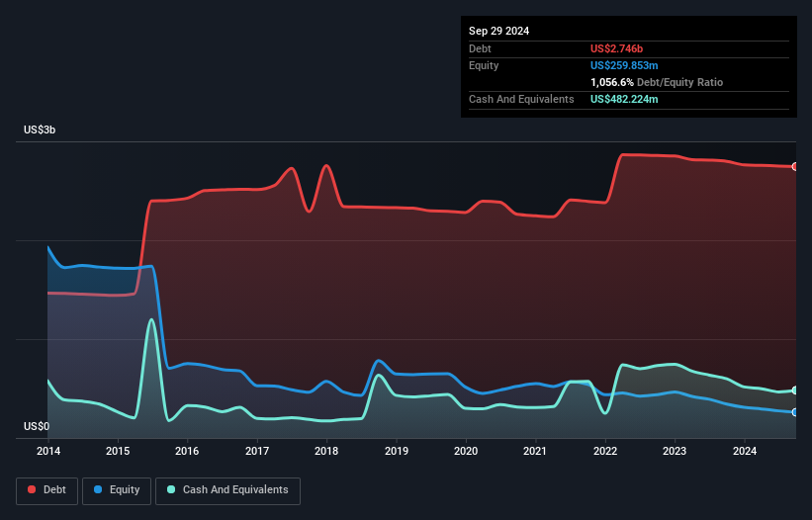The image size is (812, 520).
Task: Click the blue Equity legend dot
Action: [98, 489]
